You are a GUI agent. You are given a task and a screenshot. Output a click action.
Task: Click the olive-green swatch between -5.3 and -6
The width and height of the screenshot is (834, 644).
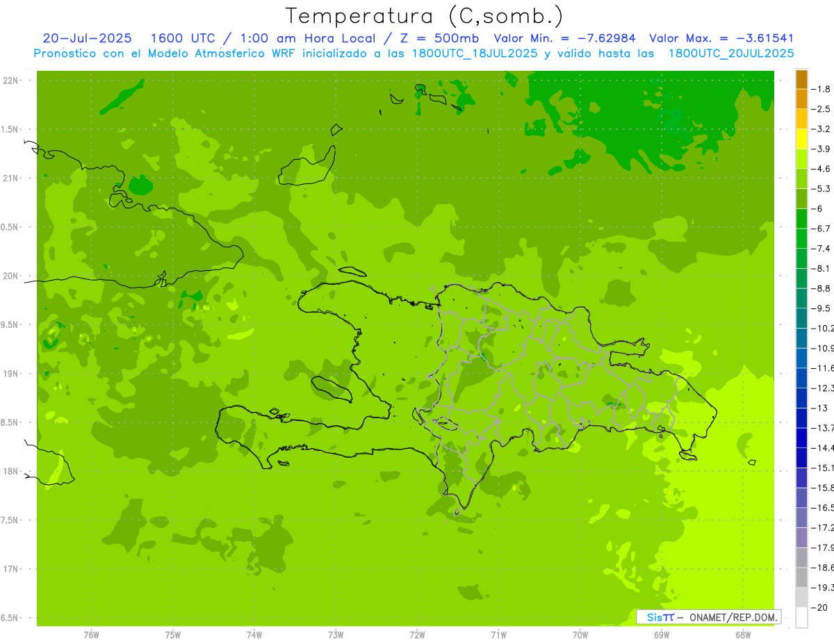(801, 199)
